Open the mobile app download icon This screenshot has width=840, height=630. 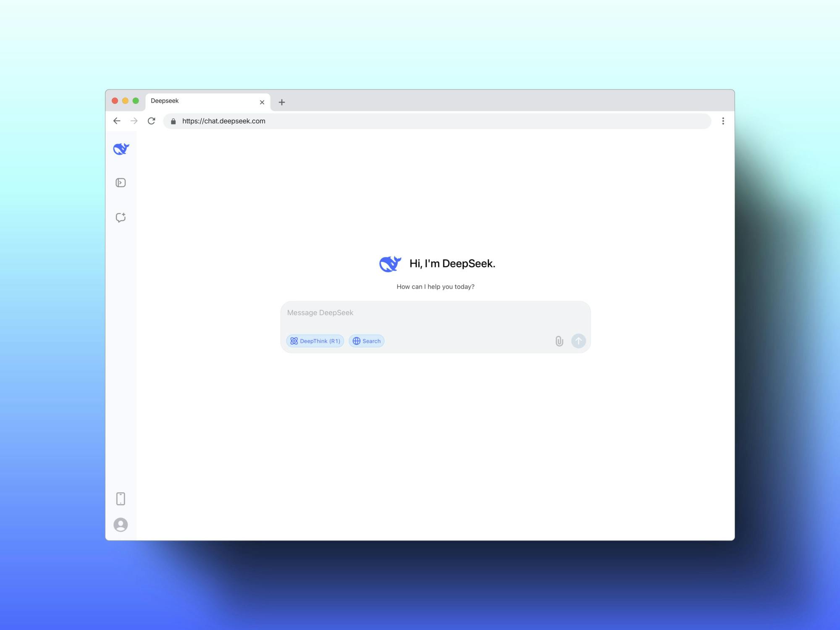point(121,499)
